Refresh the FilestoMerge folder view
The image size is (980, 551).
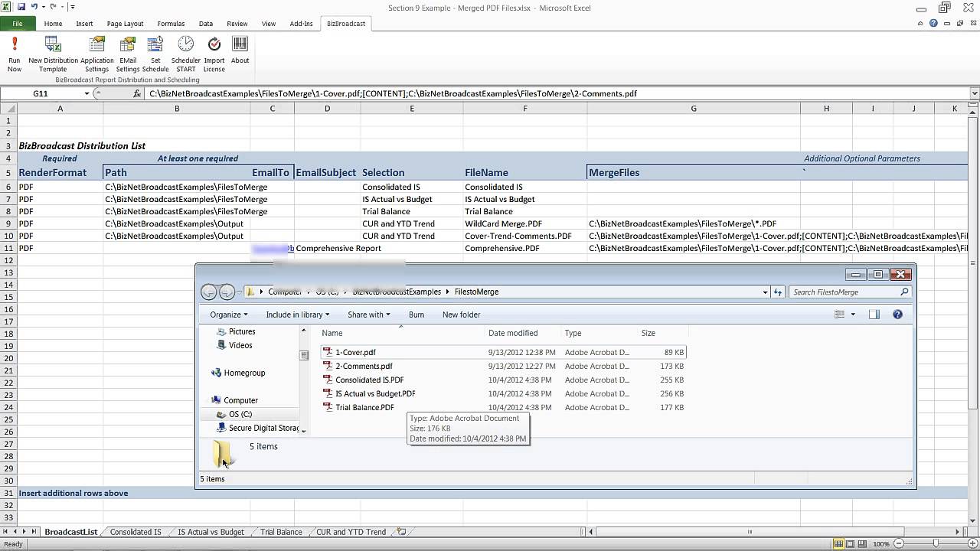(779, 292)
